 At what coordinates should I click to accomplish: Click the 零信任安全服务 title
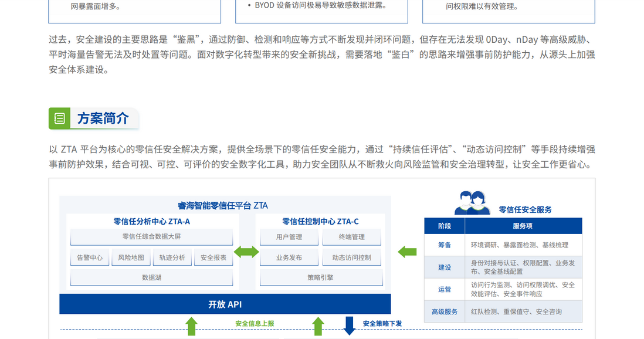tap(525, 209)
